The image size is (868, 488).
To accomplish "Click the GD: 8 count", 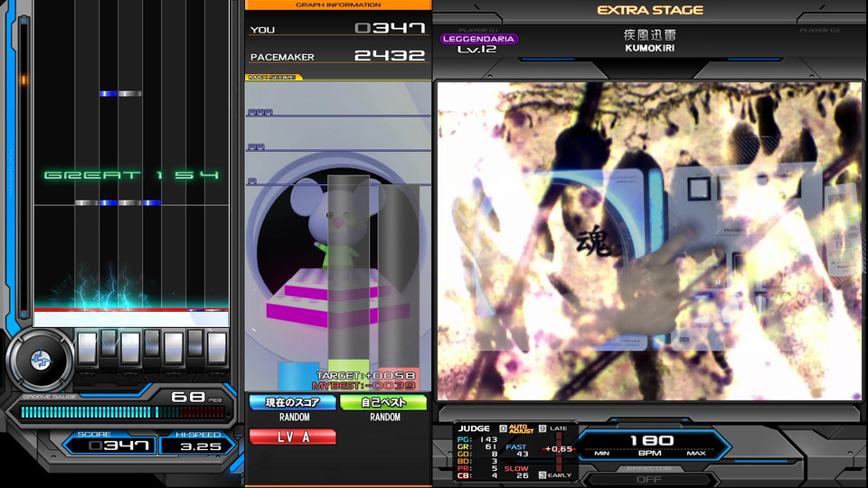I will pos(477,454).
